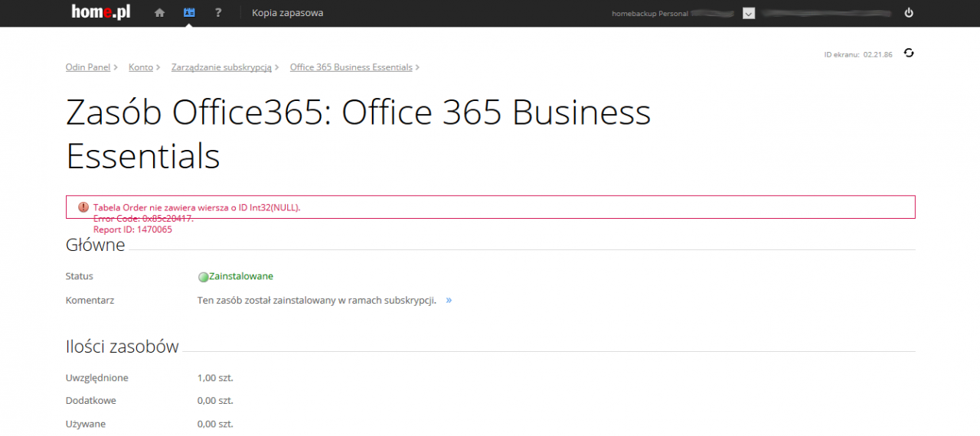Screen dimensions: 980x436
Task: Click the 'ID ekranu: 02.21.86' text
Action: pyautogui.click(x=858, y=55)
